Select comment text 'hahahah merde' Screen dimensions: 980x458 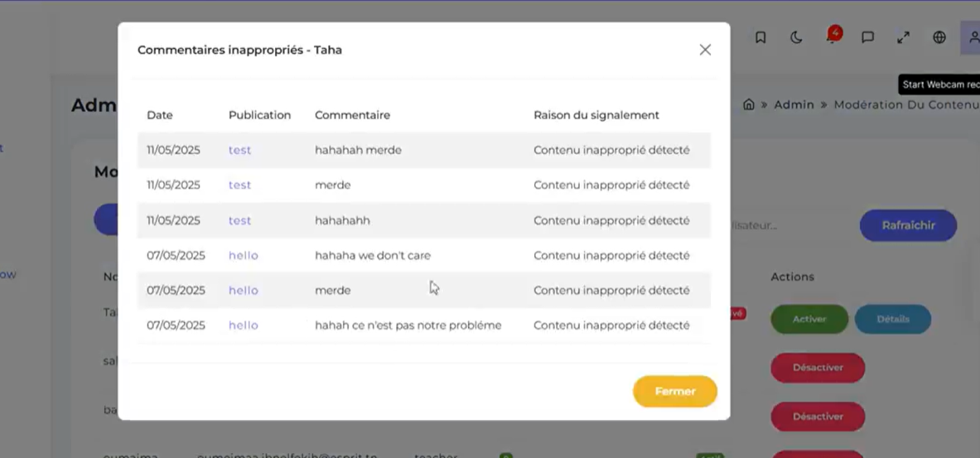click(x=358, y=150)
